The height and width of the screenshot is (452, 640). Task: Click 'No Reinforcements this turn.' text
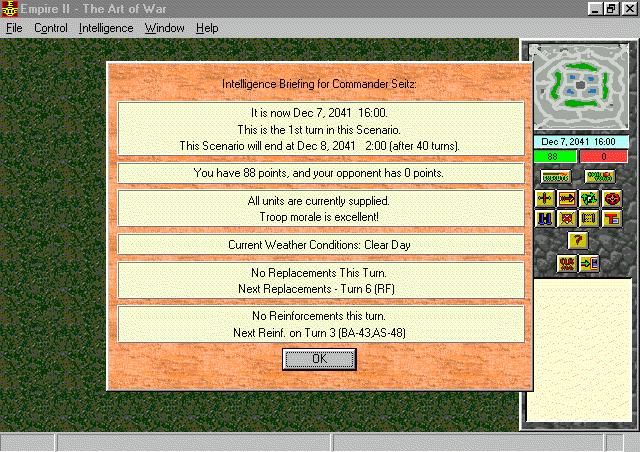click(319, 316)
